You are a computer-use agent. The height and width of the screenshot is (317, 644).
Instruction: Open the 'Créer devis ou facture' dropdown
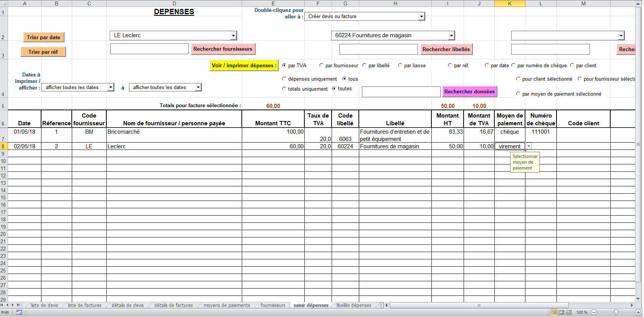coord(421,17)
